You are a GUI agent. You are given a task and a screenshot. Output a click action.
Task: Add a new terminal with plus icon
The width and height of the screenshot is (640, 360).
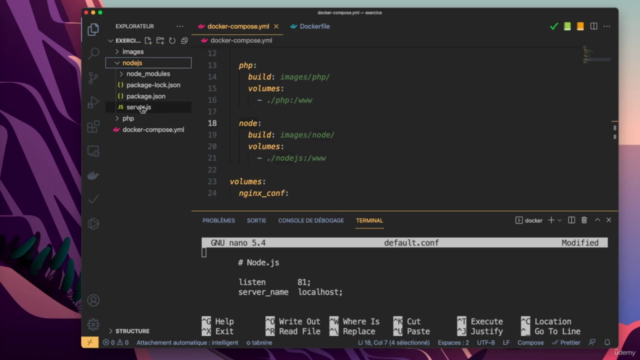tap(551, 220)
